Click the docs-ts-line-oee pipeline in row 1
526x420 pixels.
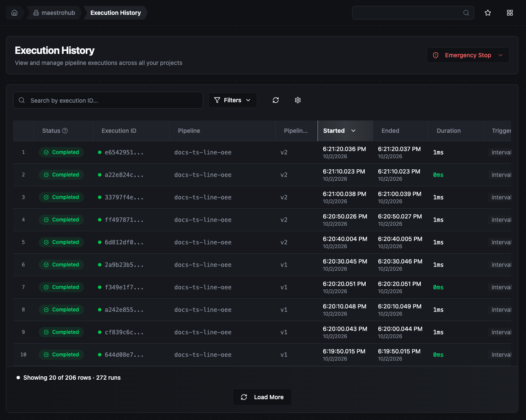(203, 152)
